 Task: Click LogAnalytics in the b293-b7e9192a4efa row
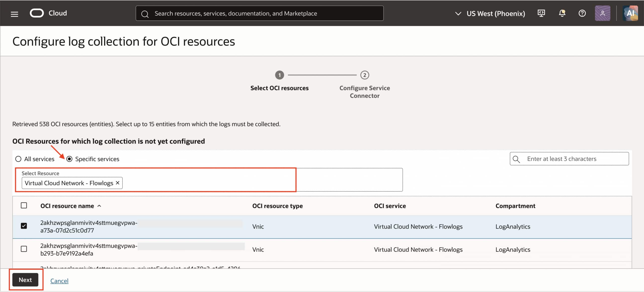click(513, 250)
